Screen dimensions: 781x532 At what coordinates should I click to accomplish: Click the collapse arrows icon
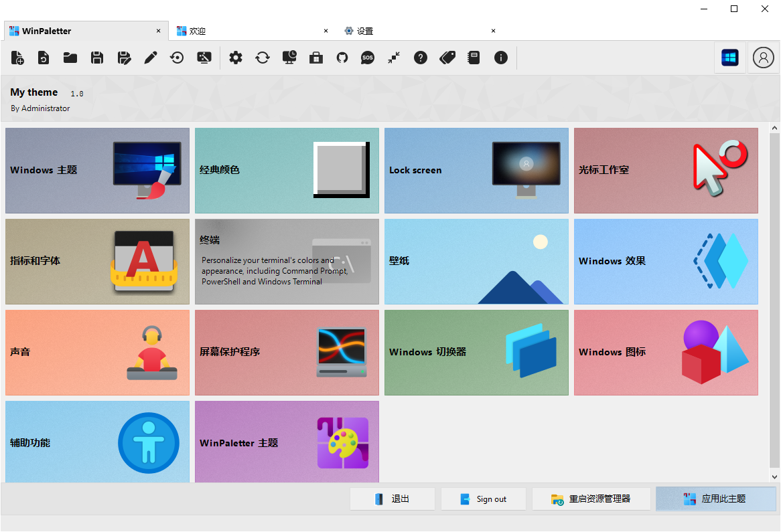pyautogui.click(x=394, y=58)
